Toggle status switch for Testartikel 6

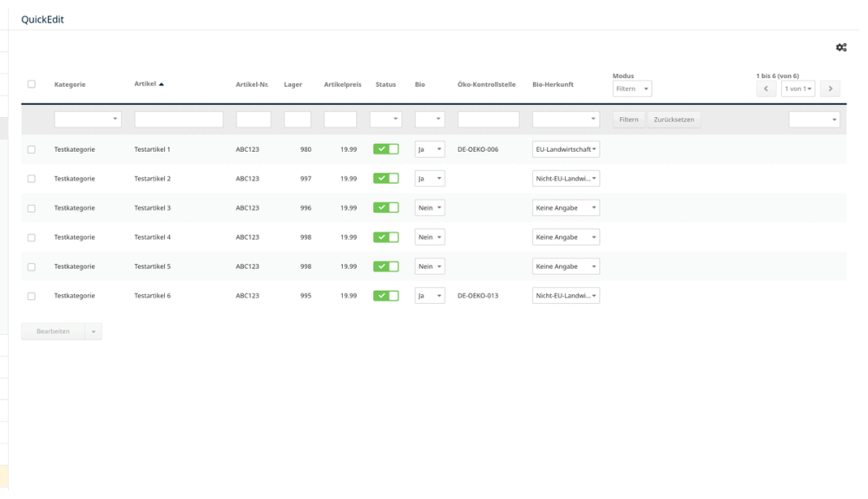point(386,295)
